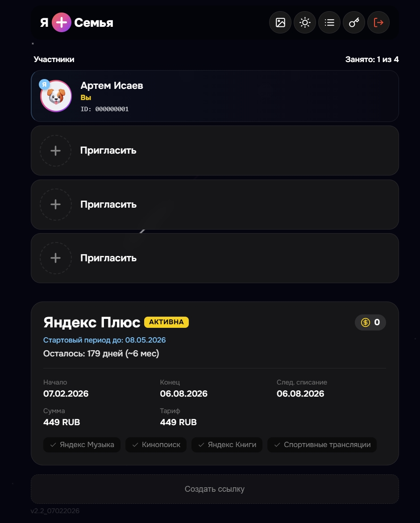Click the first invite plus circle
This screenshot has height=523, width=420.
click(x=55, y=151)
